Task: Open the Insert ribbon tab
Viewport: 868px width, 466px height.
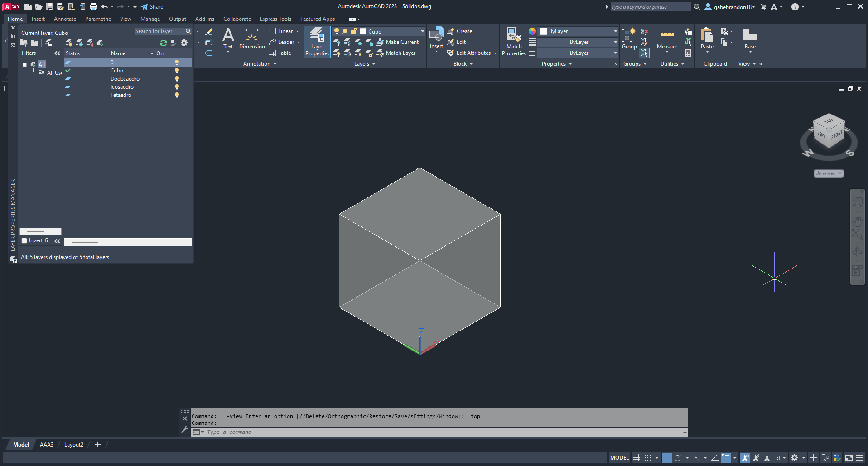Action: click(x=38, y=19)
